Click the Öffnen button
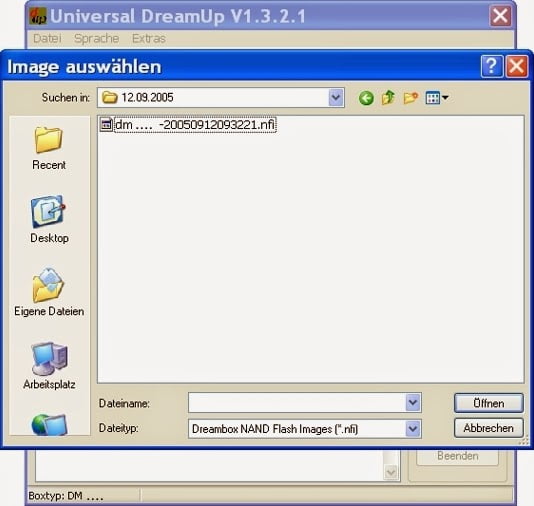The image size is (534, 506). tap(489, 403)
